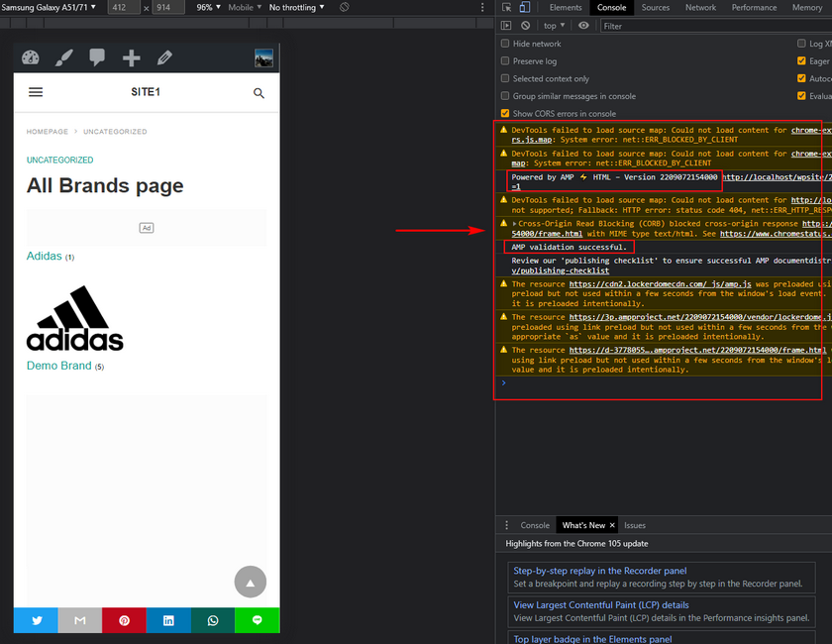Check Group similar messages in console
This screenshot has height=644, width=832.
[505, 96]
